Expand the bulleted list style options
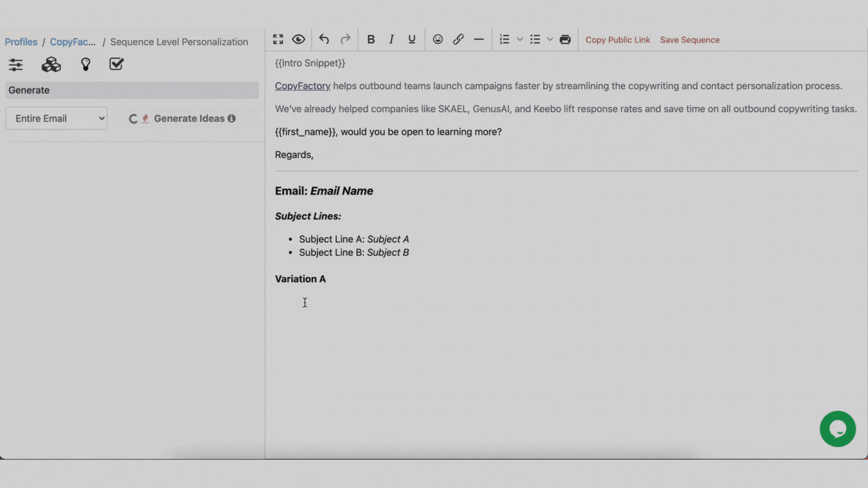Viewport: 868px width, 488px height. click(x=550, y=39)
